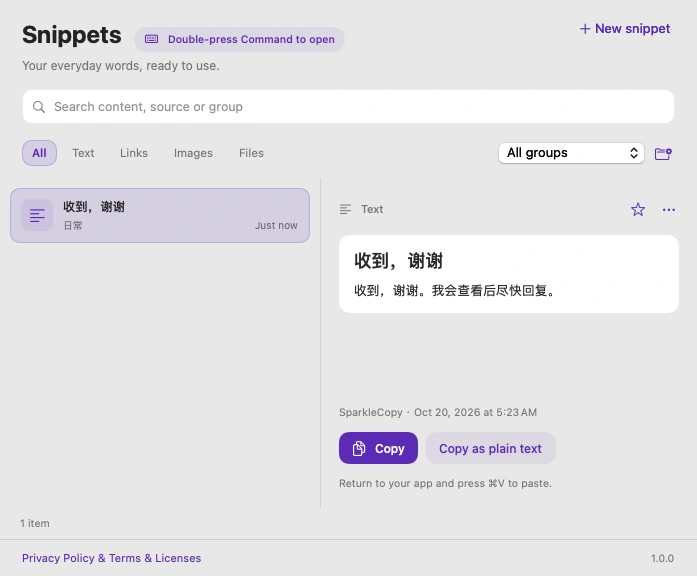Click the plus icon beside New snippet
This screenshot has height=576, width=697.
585,29
